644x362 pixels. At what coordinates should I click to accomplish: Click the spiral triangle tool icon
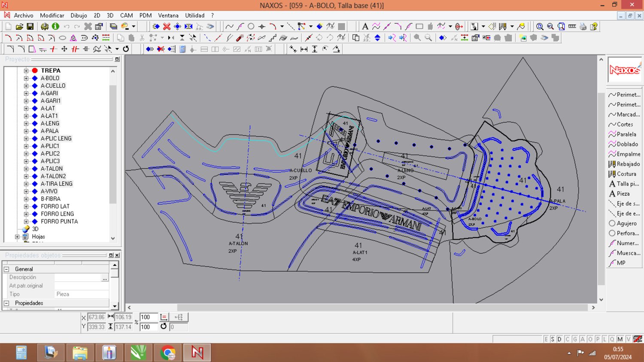click(x=73, y=38)
